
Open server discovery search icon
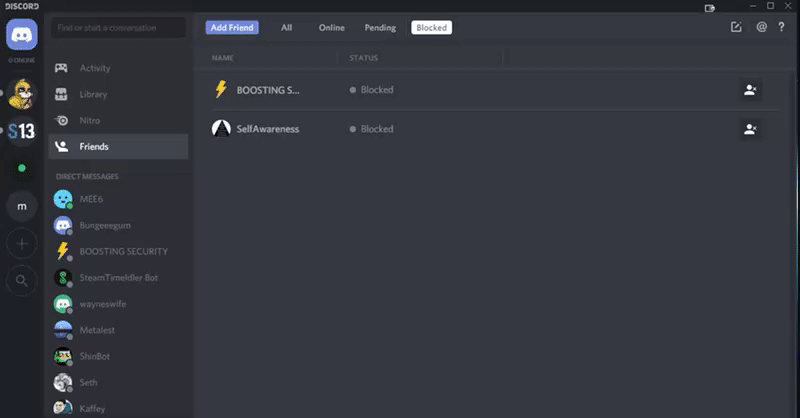[22, 280]
